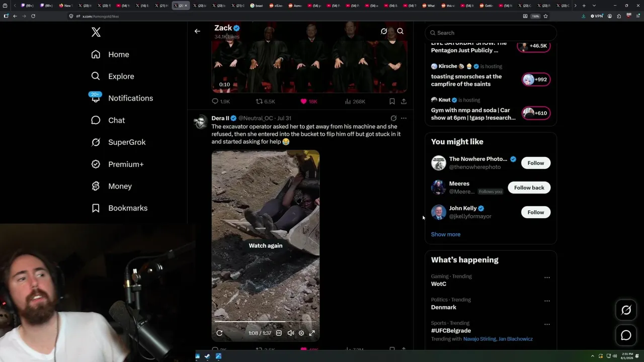View analytics for the 268K views tweet
Image resolution: width=644 pixels, height=362 pixels.
pos(355,102)
